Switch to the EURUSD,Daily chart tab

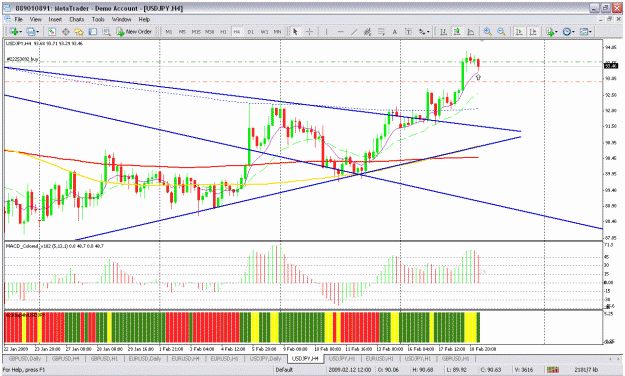(x=145, y=358)
